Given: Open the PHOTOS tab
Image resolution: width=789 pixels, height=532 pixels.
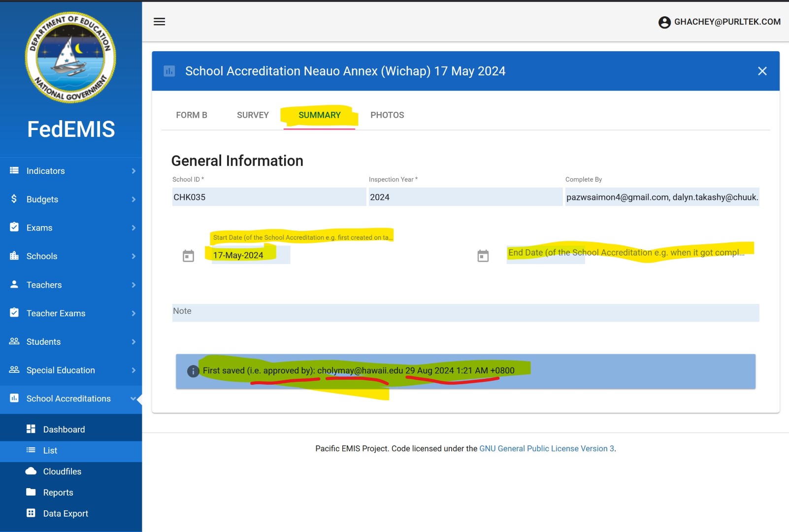Looking at the screenshot, I should point(387,115).
